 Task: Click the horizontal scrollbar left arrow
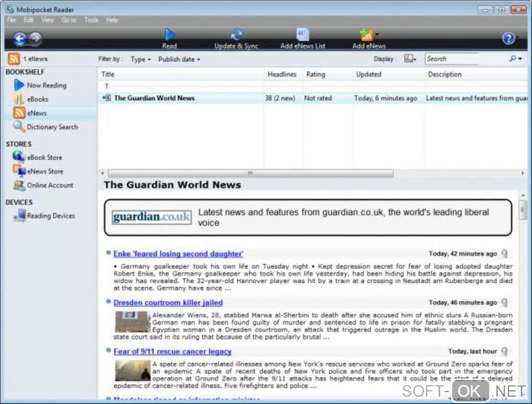[103, 173]
